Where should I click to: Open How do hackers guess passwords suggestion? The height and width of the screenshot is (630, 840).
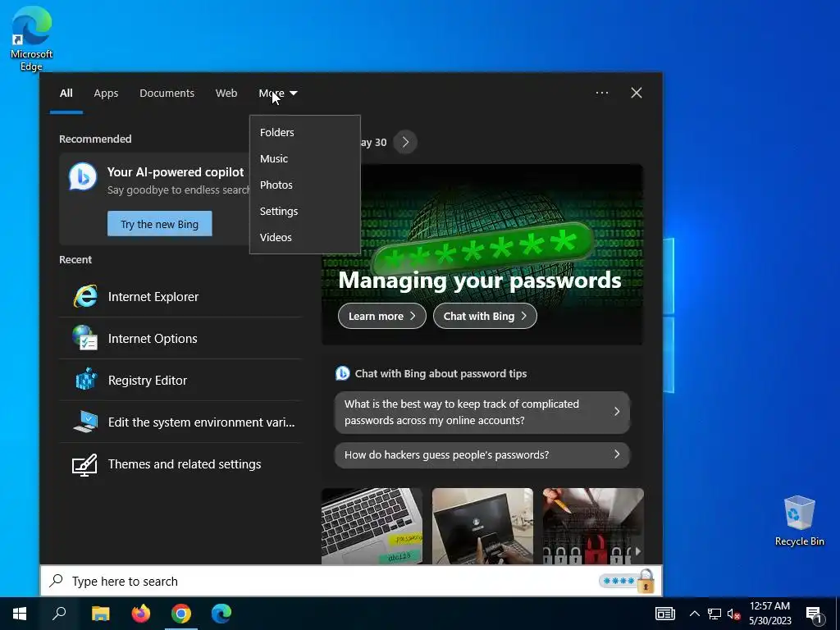(x=482, y=454)
